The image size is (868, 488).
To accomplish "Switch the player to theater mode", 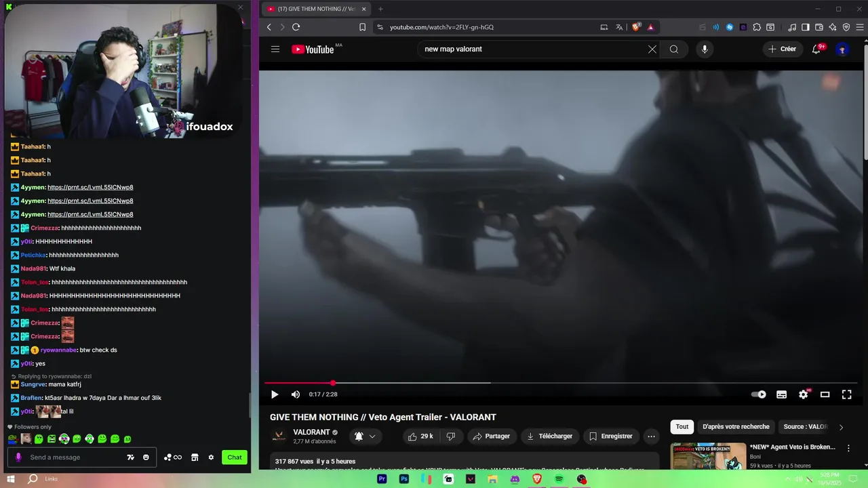I will 825,394.
